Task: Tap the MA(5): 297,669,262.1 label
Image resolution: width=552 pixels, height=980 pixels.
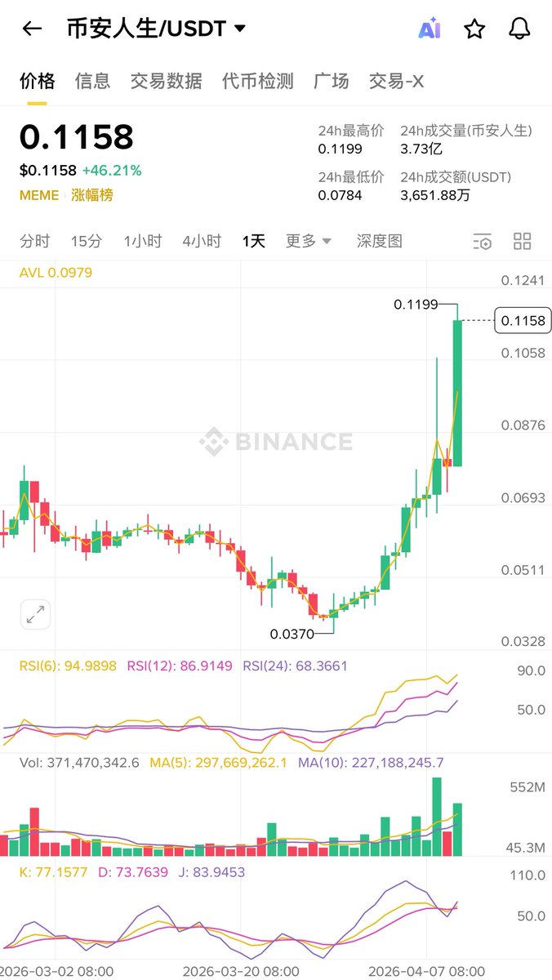Action: coord(218,763)
